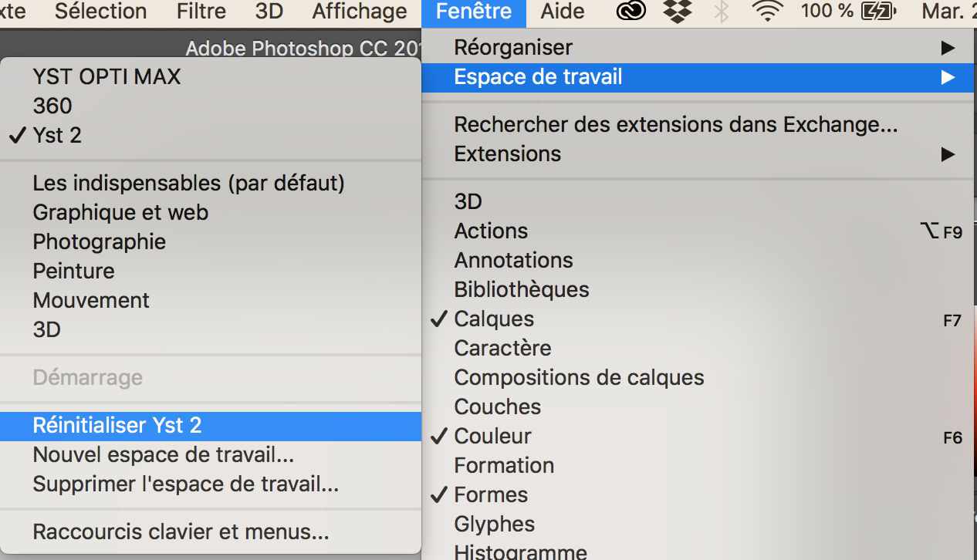Screen dimensions: 977x560
Task: Click the Creative Cloud menu bar icon
Action: coord(630,12)
